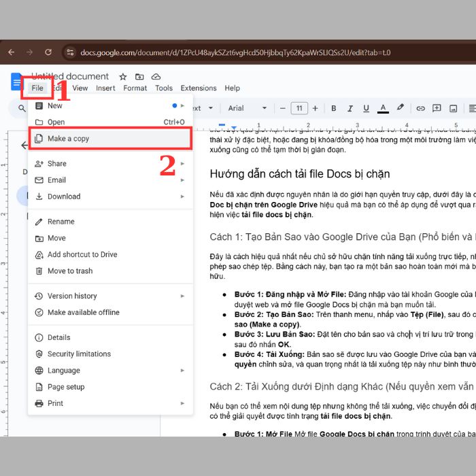The width and height of the screenshot is (476, 476).
Task: Expand the Print submenu
Action: point(110,403)
